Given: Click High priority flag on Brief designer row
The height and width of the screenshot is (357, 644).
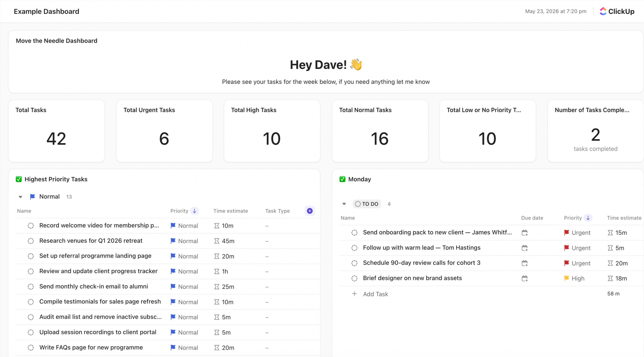Looking at the screenshot, I should [x=567, y=278].
